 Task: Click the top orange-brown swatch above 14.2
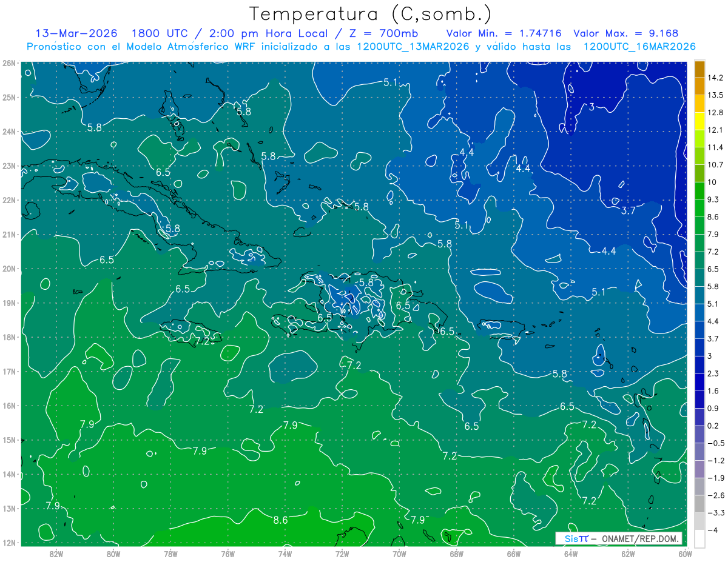pos(699,69)
